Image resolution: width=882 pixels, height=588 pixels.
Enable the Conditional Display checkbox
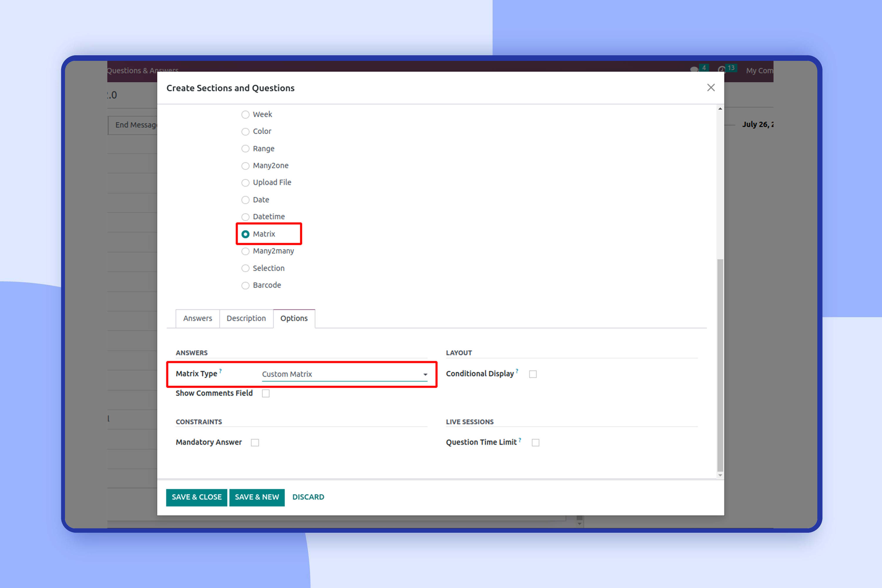(533, 374)
